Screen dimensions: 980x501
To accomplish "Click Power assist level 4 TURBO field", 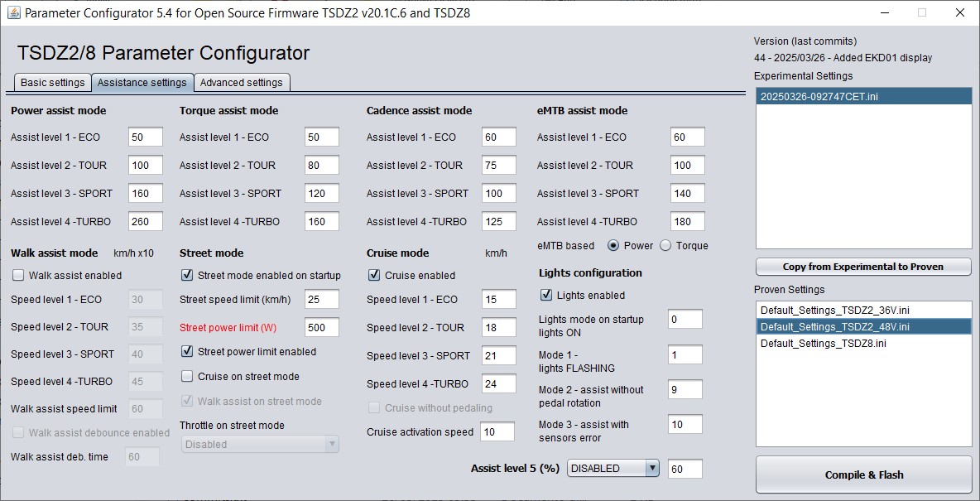I will pyautogui.click(x=146, y=221).
